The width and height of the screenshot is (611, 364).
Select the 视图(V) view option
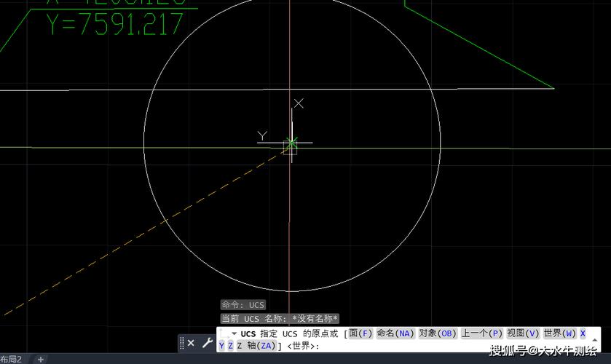pos(524,333)
